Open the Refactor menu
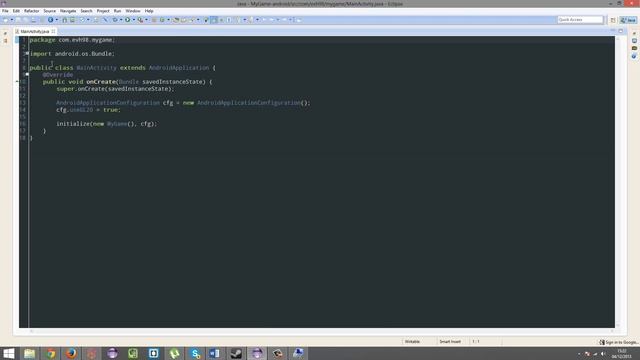 pos(31,11)
